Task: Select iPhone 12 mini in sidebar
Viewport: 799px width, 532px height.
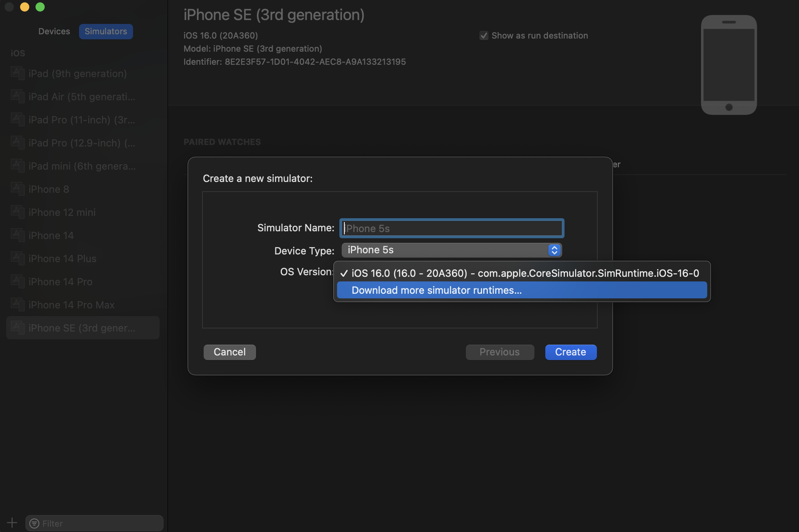Action: [x=83, y=212]
